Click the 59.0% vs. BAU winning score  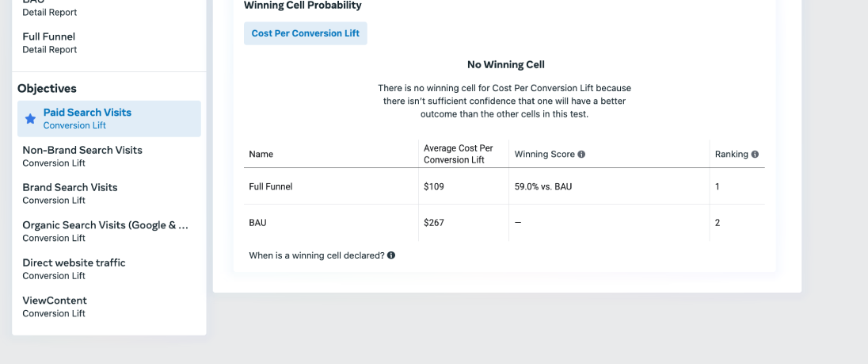click(543, 186)
